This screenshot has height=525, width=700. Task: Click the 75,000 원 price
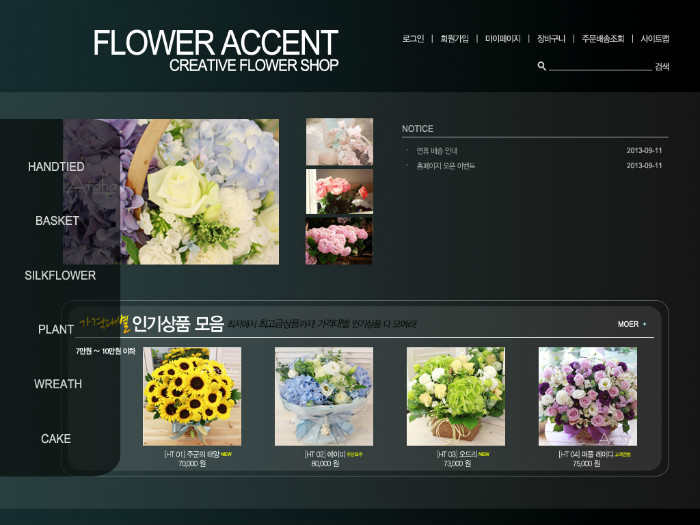586,464
